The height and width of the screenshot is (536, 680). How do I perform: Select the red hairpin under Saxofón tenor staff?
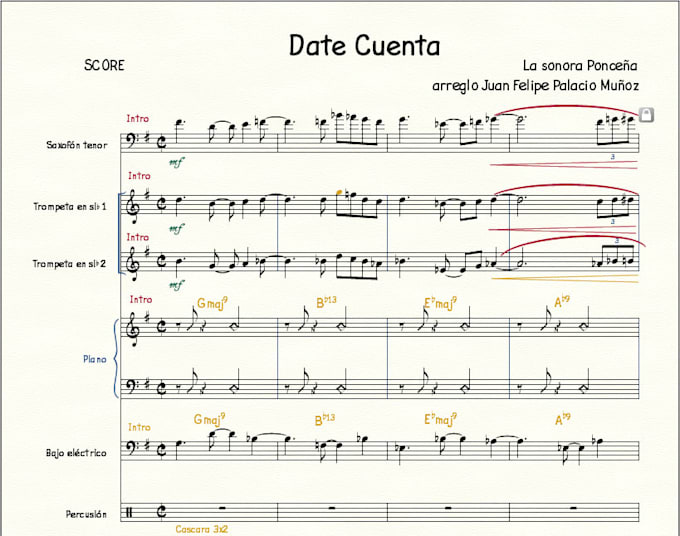click(564, 165)
